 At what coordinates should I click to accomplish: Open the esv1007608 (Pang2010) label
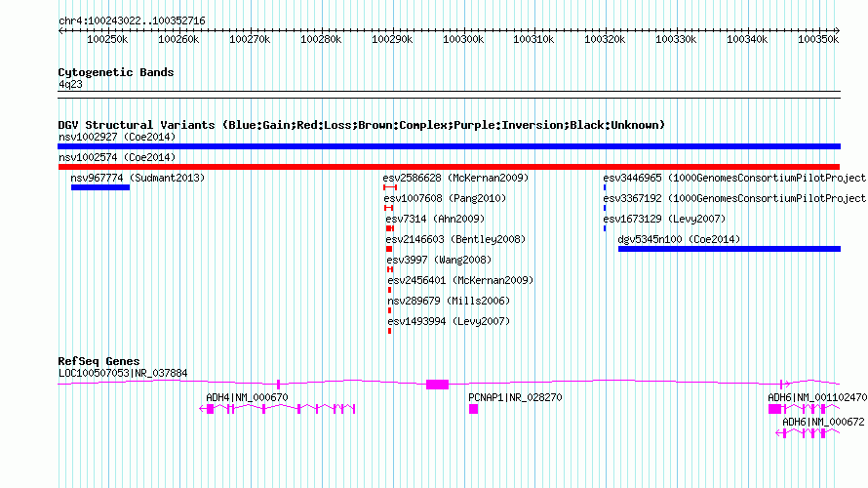tap(445, 198)
